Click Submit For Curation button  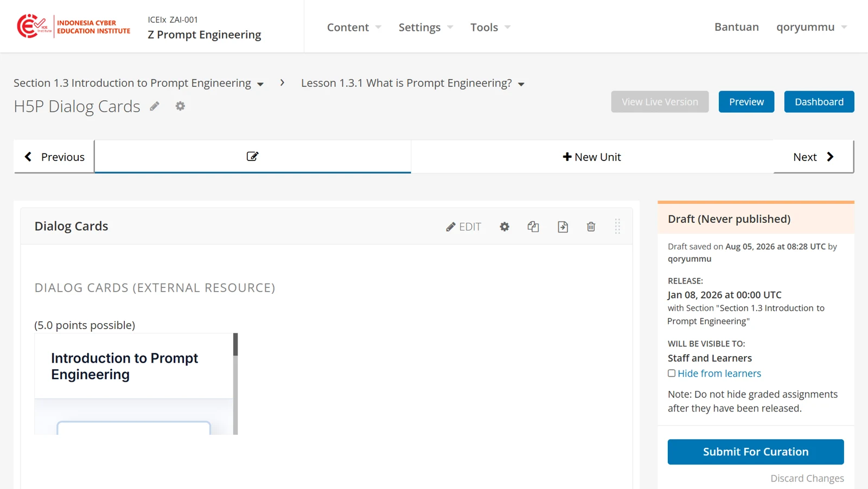pyautogui.click(x=756, y=452)
